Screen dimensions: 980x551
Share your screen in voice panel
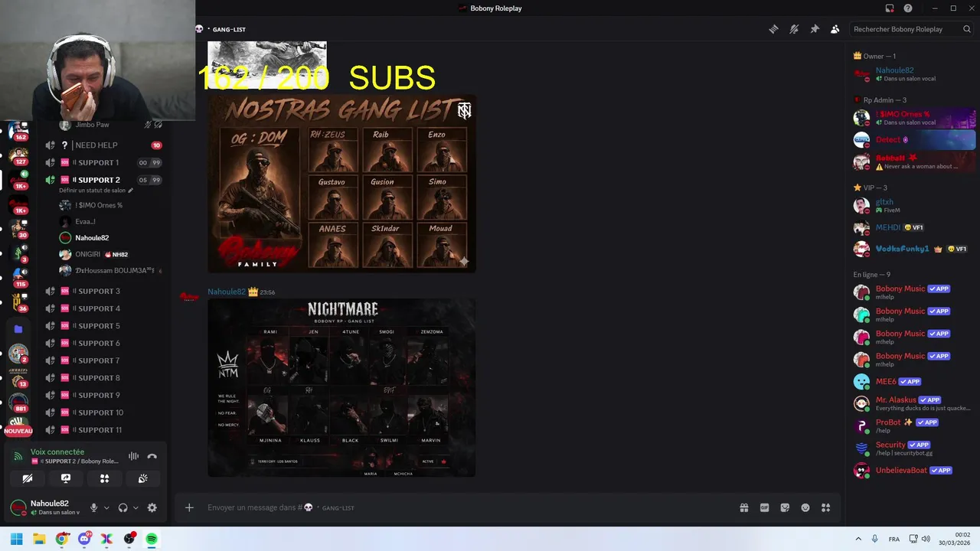66,478
